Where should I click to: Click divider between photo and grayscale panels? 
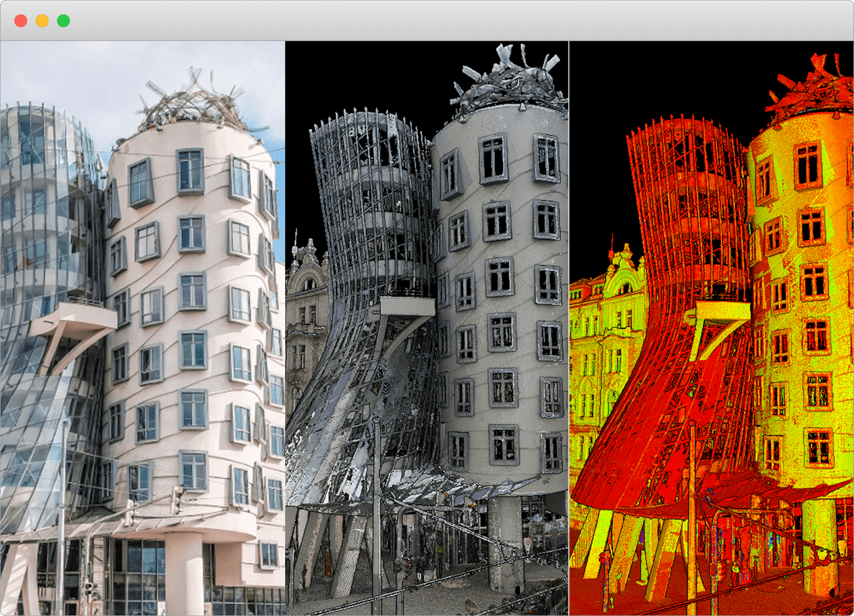285,328
